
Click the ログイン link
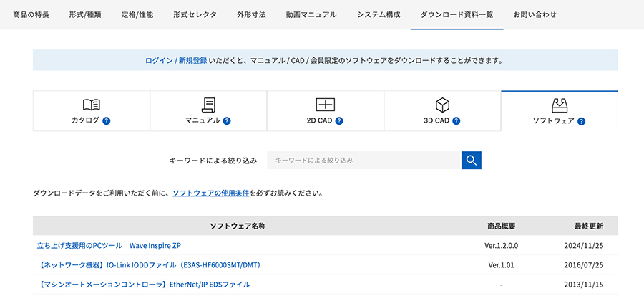coord(159,61)
